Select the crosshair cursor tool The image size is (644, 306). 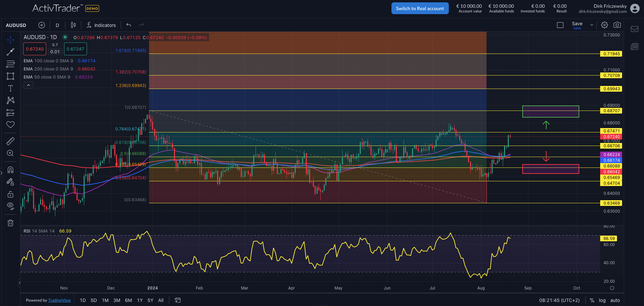(10, 39)
